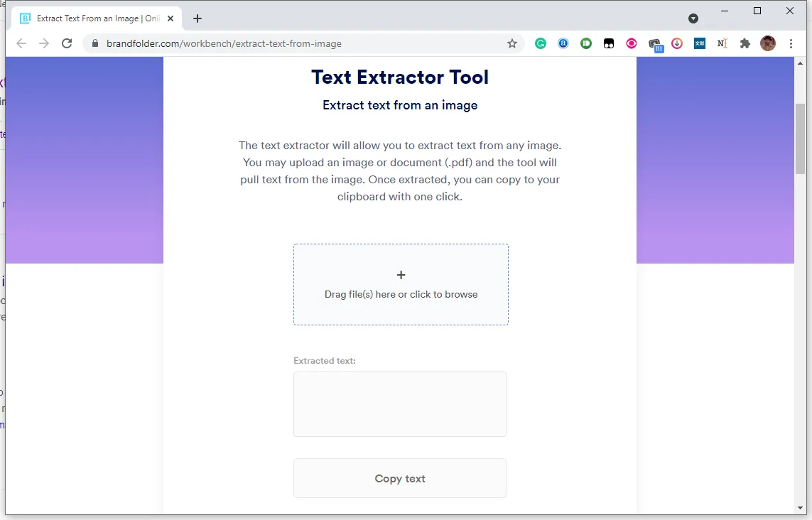The image size is (812, 520).
Task: Click the address bar URL
Action: pos(224,43)
